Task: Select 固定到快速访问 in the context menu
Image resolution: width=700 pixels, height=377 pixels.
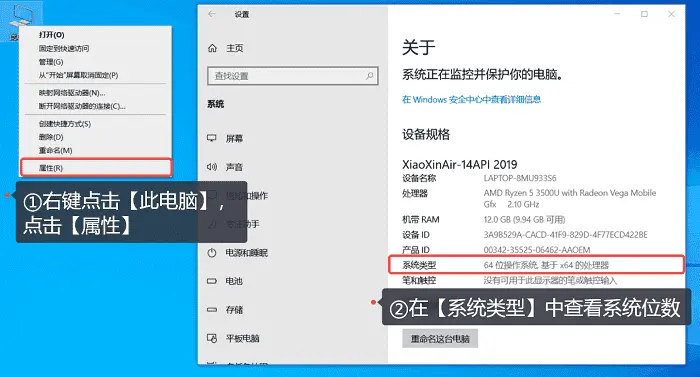Action: (x=64, y=48)
